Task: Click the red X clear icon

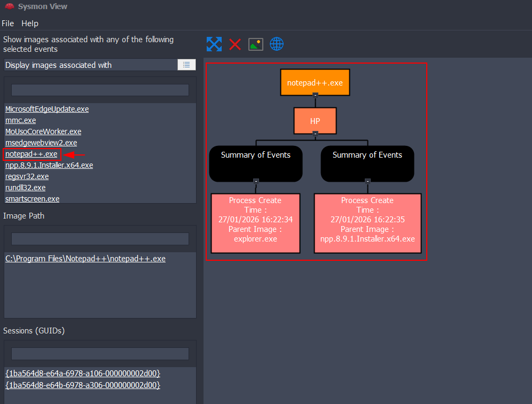Action: coord(235,44)
